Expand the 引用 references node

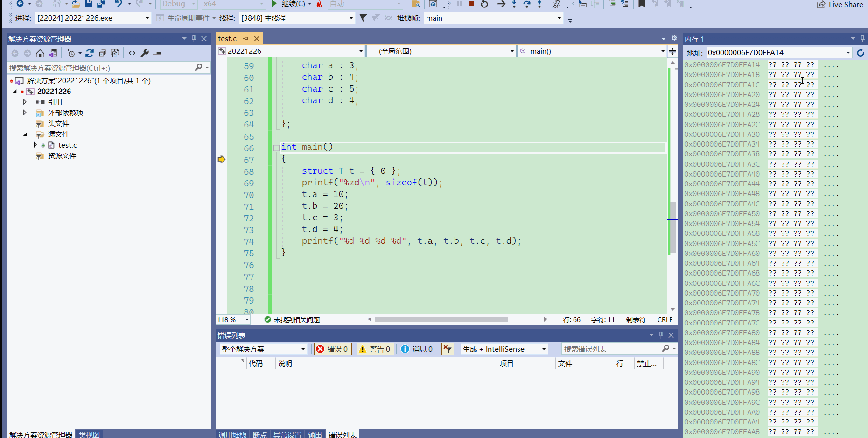pyautogui.click(x=25, y=102)
